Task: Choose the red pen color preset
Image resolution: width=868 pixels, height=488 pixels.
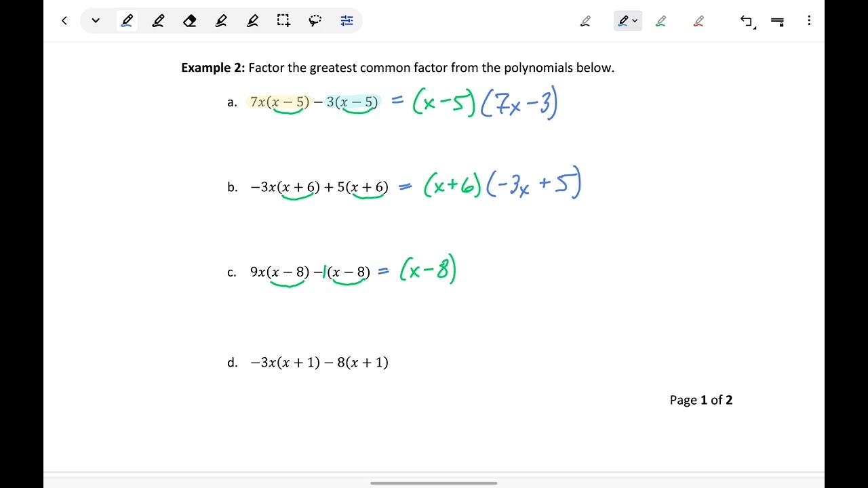Action: point(698,21)
